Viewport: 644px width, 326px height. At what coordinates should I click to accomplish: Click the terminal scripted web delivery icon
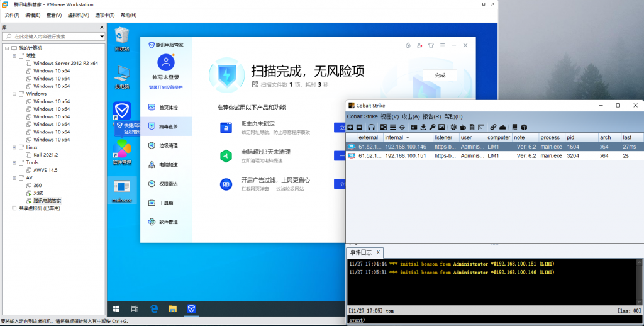click(x=481, y=127)
